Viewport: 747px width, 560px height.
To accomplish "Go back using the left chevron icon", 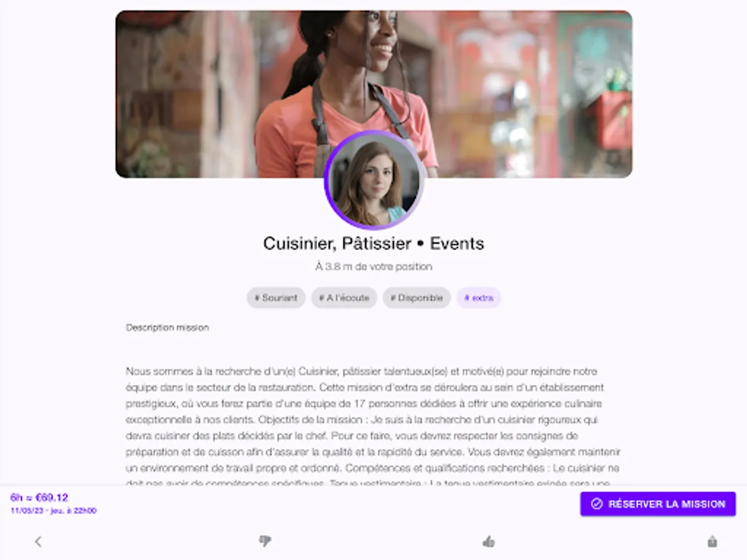I will point(38,541).
